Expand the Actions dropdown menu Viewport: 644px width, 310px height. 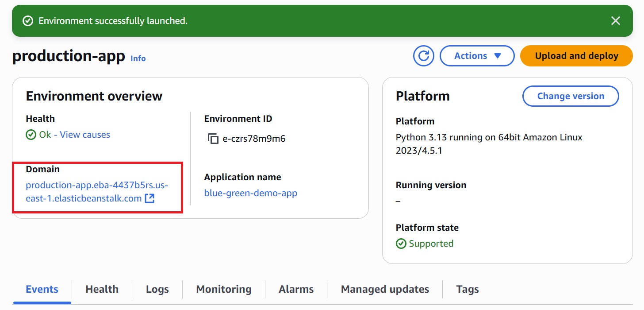(x=477, y=56)
